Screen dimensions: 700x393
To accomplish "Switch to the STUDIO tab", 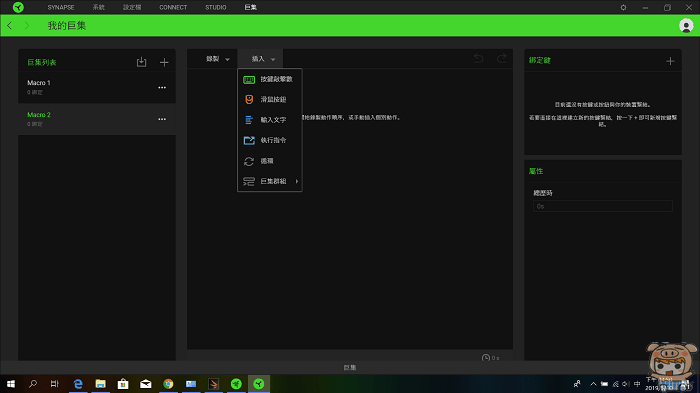I will (216, 8).
